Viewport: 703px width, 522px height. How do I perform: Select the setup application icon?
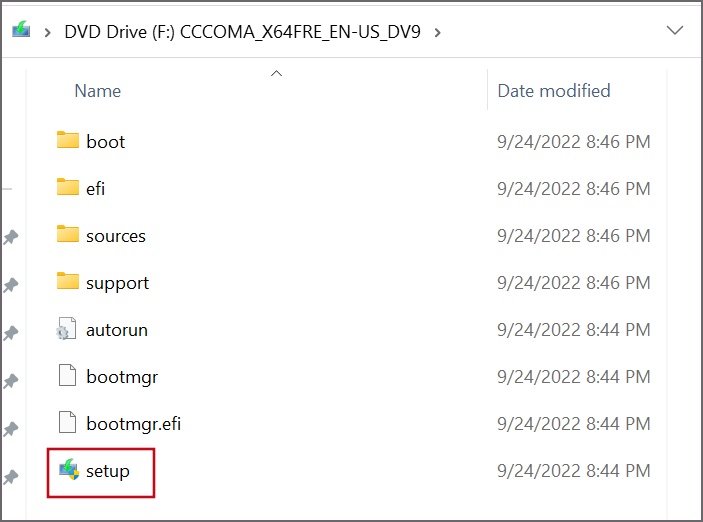click(x=69, y=470)
